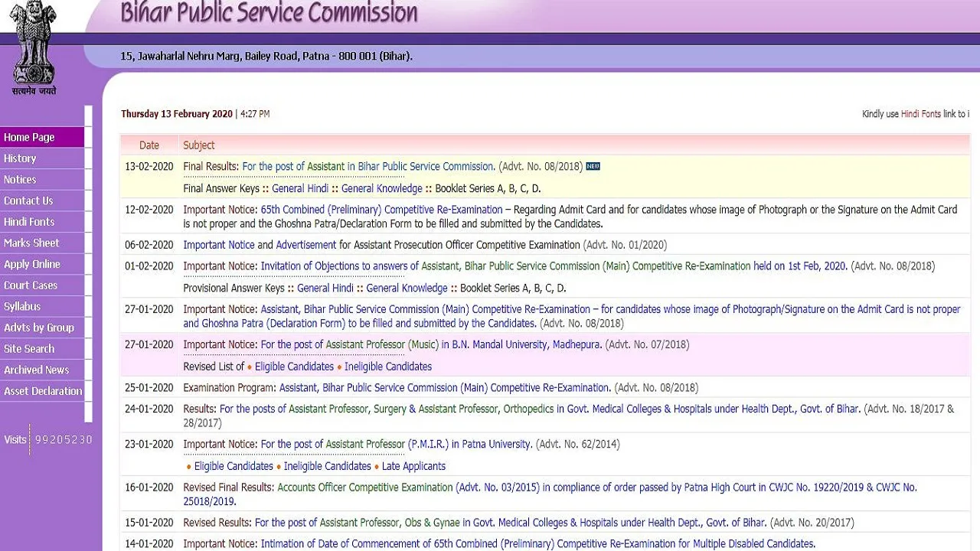Open Assistant Professor (Music) B.N. Mandal University notice
980x551 pixels.
[x=431, y=344]
